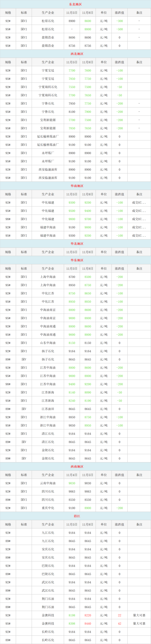Click the 9800 price cell

[x=72, y=219]
